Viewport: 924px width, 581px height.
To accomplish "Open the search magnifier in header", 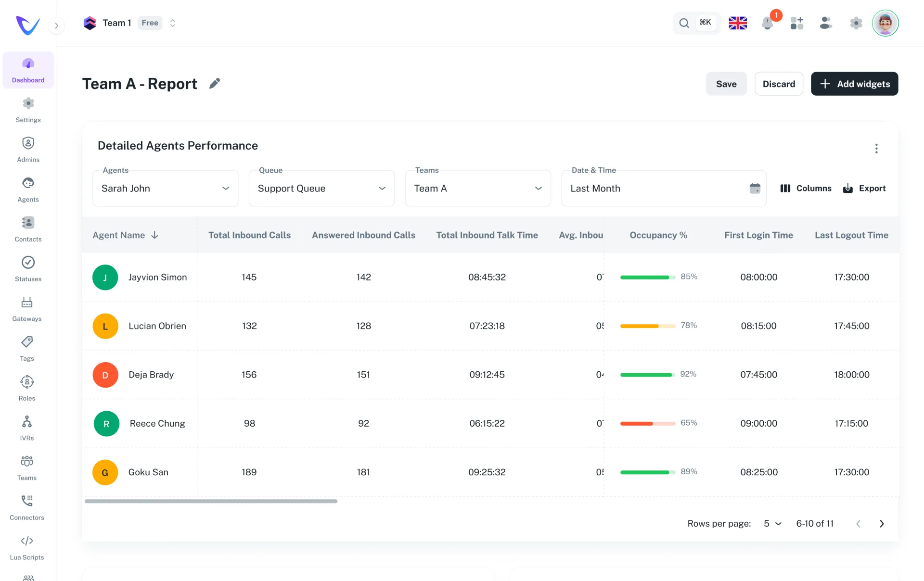I will (x=684, y=23).
